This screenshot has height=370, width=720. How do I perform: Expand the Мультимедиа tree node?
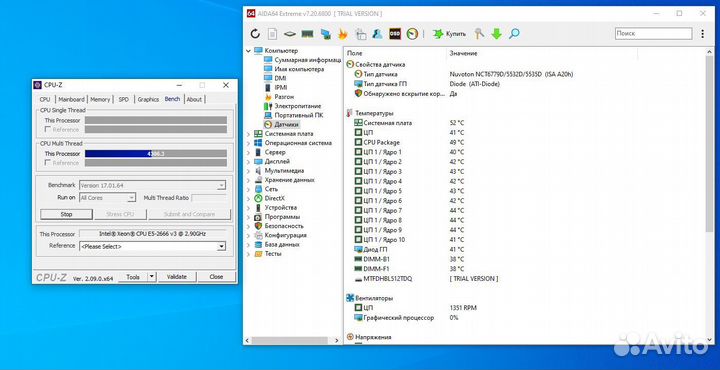tap(248, 170)
